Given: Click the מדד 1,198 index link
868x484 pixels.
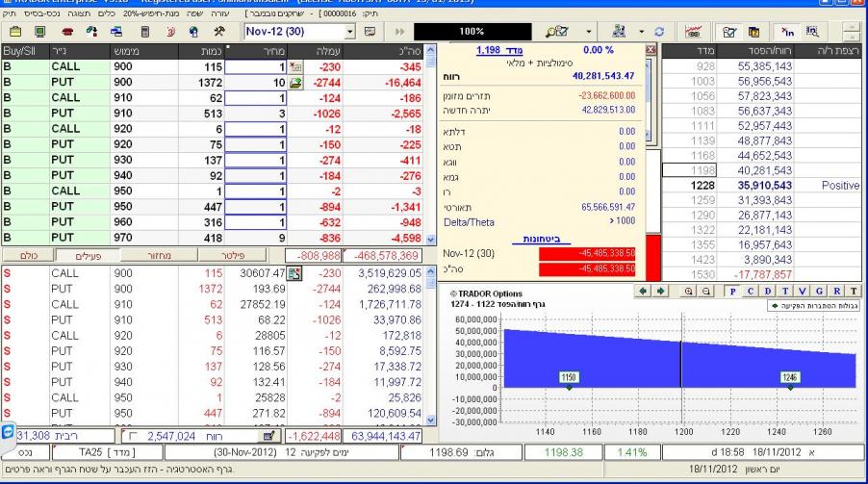Looking at the screenshot, I should pos(495,48).
